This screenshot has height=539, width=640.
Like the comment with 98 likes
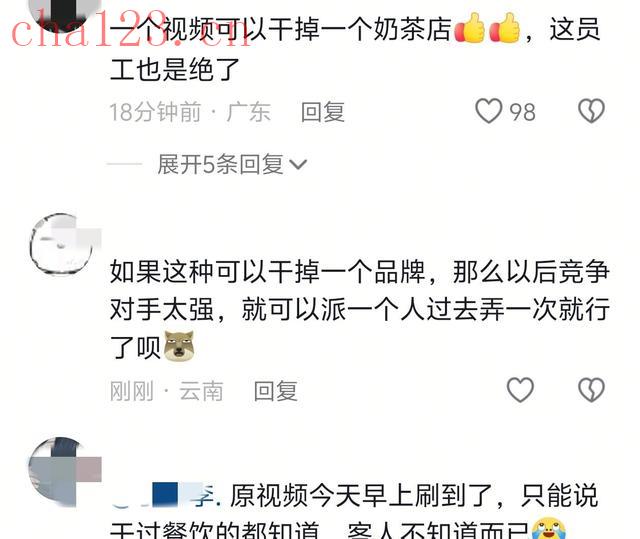tap(489, 111)
